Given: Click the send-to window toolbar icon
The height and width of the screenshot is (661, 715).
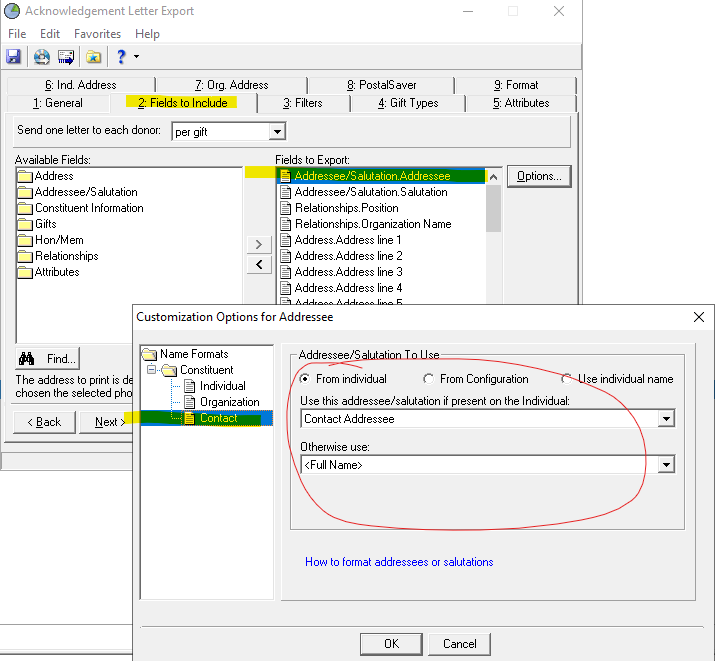Looking at the screenshot, I should click(x=66, y=57).
